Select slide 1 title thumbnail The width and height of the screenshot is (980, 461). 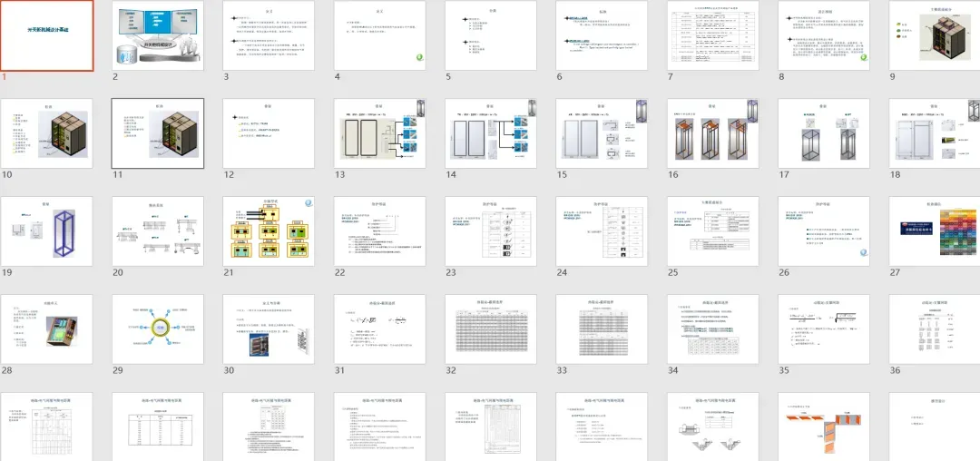pos(47,35)
